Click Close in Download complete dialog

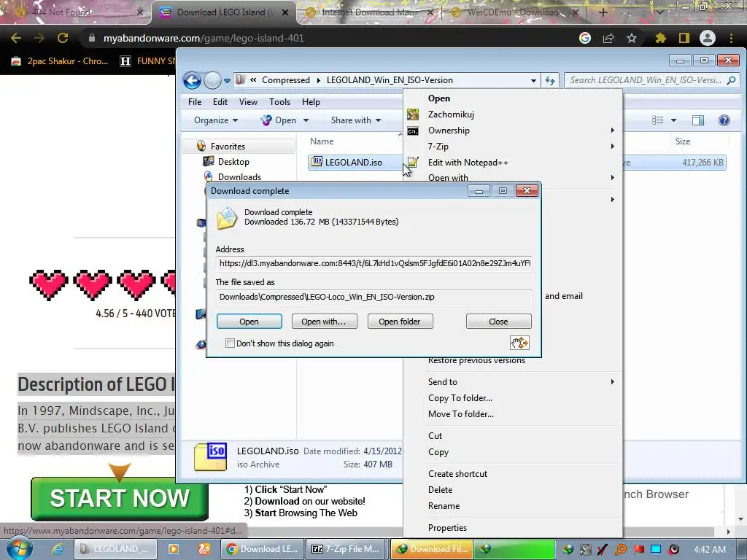pyautogui.click(x=498, y=322)
